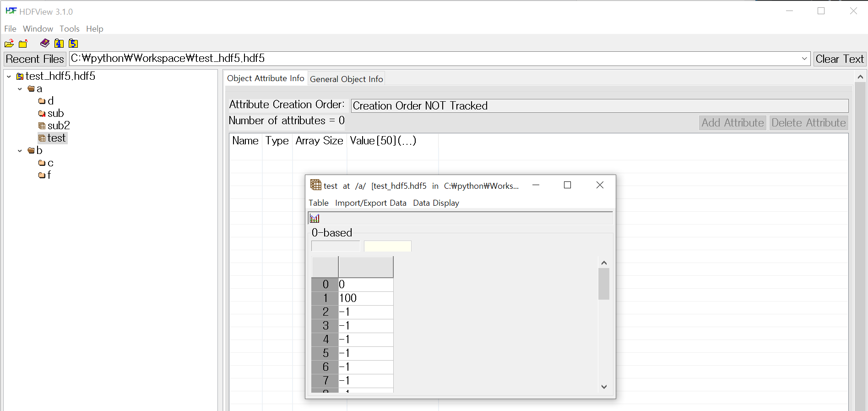
Task: Click the Open file toolbar icon
Action: click(x=9, y=44)
